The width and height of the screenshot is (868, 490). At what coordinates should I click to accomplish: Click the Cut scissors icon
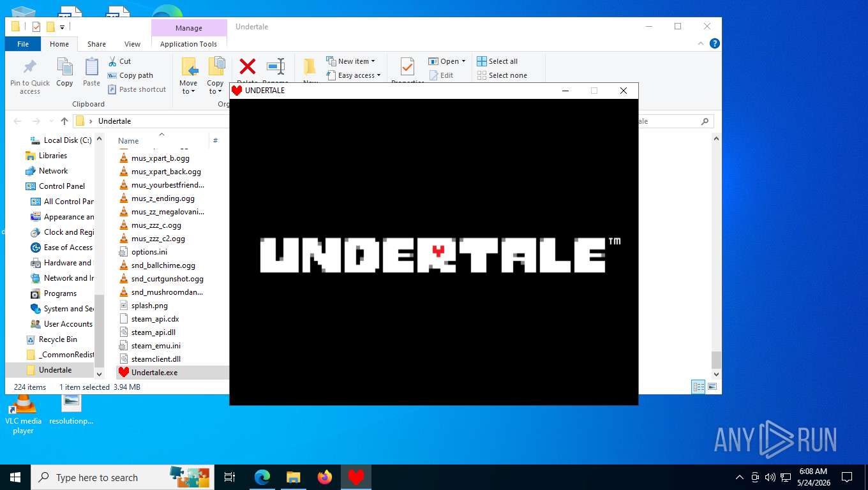(x=112, y=61)
